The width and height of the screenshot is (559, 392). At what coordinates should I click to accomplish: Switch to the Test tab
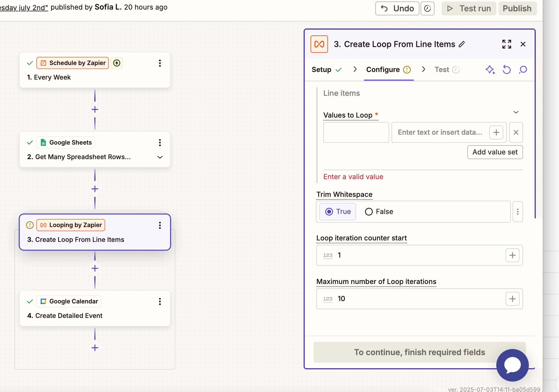click(x=447, y=70)
